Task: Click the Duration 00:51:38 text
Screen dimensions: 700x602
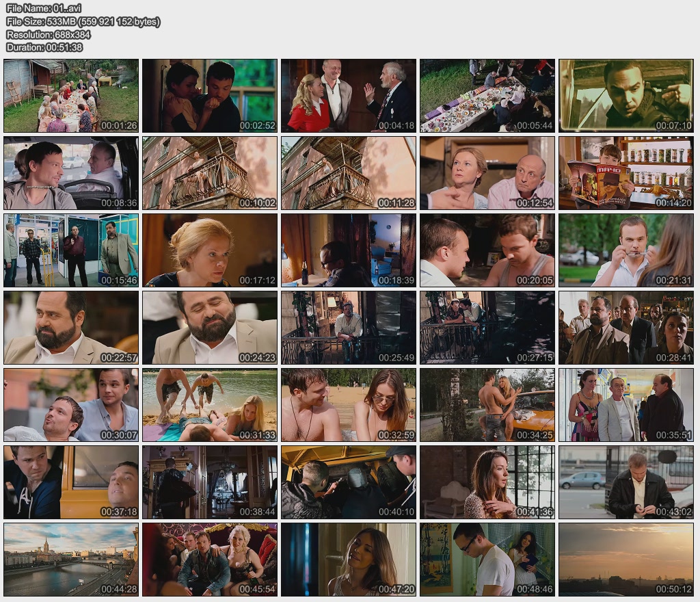Action: pos(44,47)
